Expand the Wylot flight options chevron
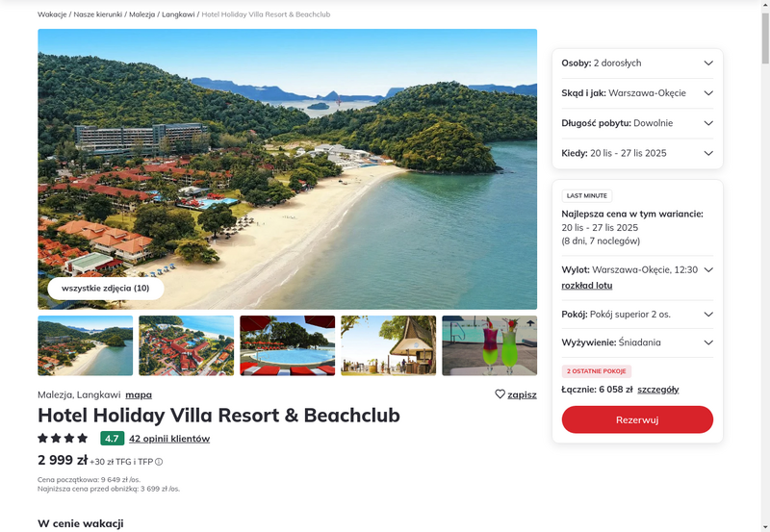 click(x=708, y=270)
